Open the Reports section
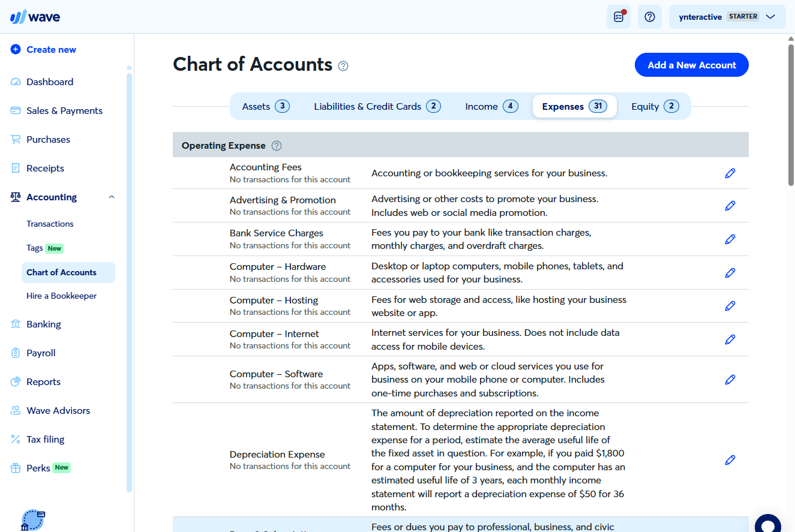 point(43,382)
